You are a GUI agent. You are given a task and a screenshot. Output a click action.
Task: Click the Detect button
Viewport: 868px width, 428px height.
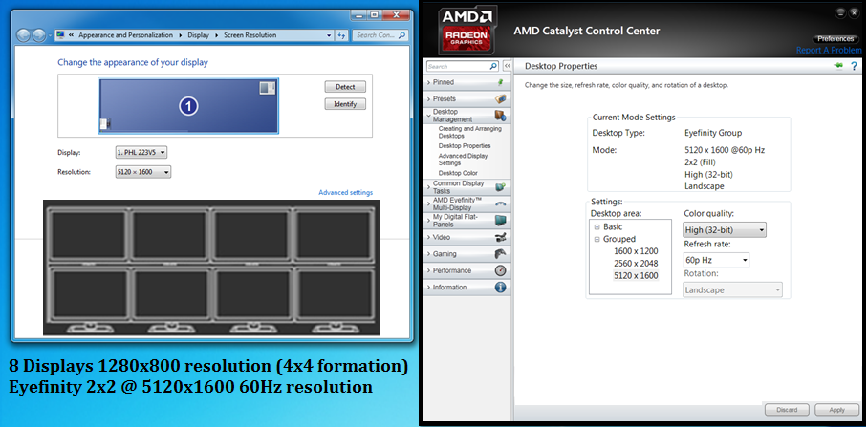345,87
